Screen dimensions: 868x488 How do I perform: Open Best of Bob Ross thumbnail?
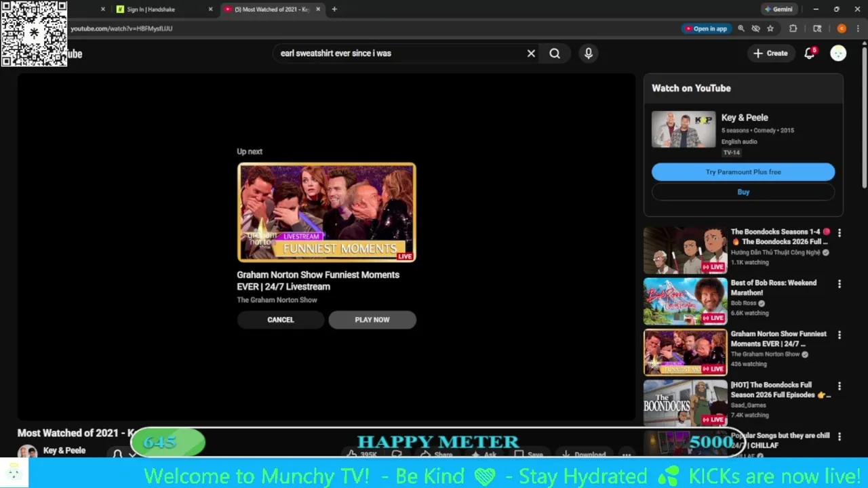click(685, 301)
